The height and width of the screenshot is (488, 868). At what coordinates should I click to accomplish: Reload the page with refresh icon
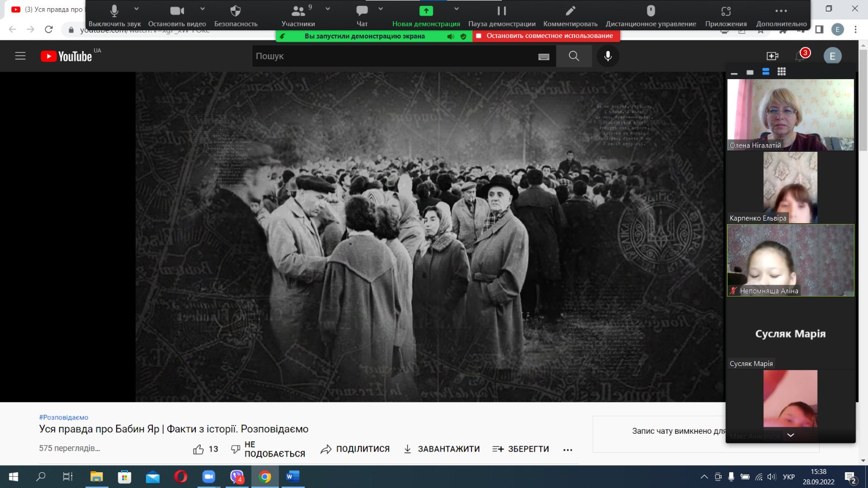(x=49, y=29)
